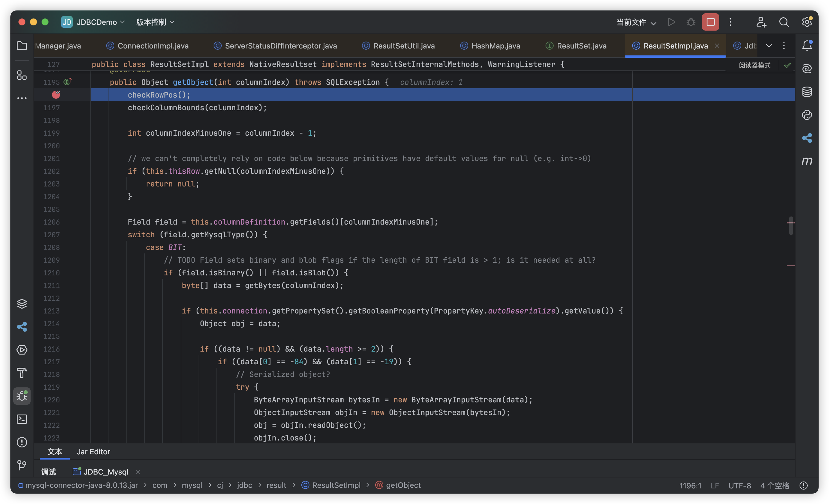Open the Code With Me add-user icon

[x=761, y=22]
